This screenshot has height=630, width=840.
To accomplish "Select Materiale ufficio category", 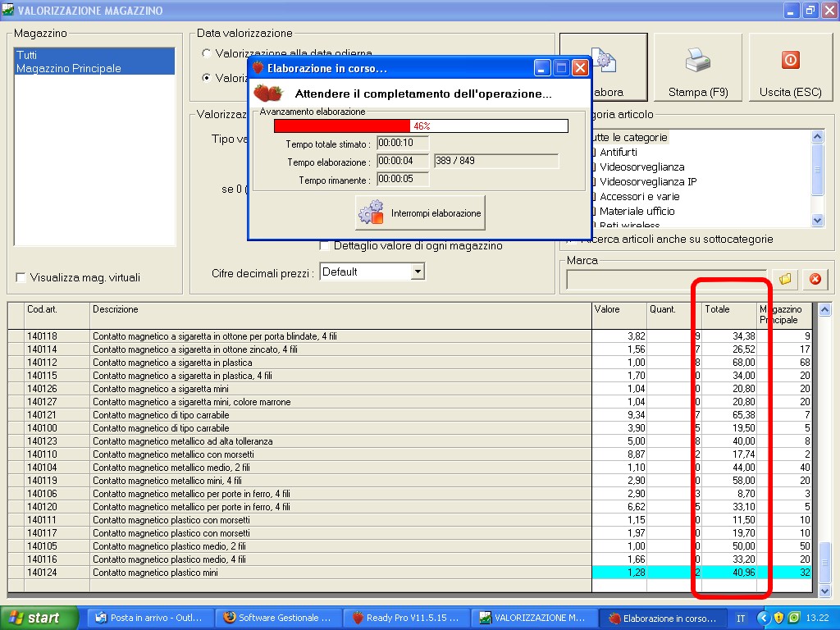I will click(x=637, y=211).
